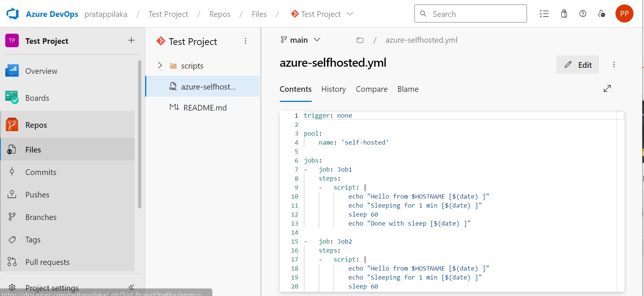Click the Azure DevOps logo icon

[13, 14]
